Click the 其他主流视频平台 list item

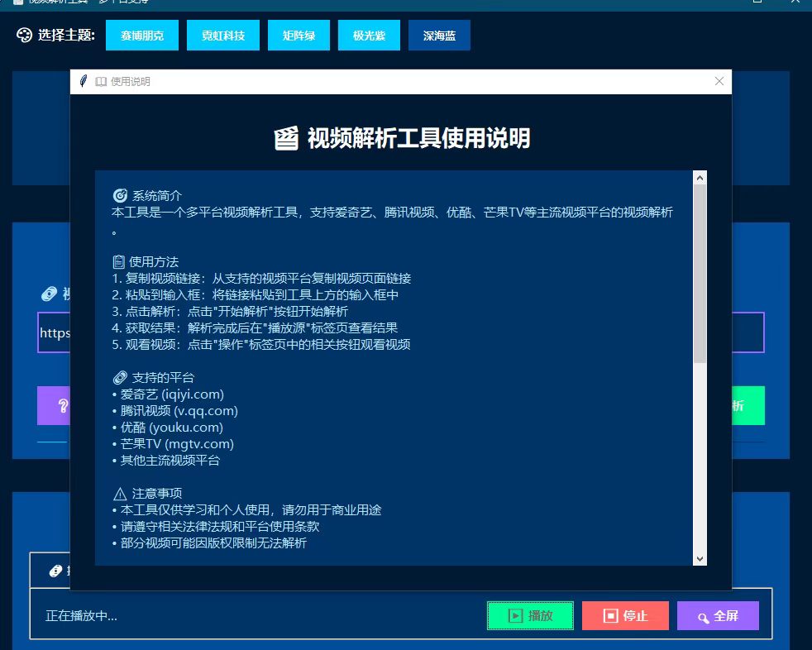point(166,461)
